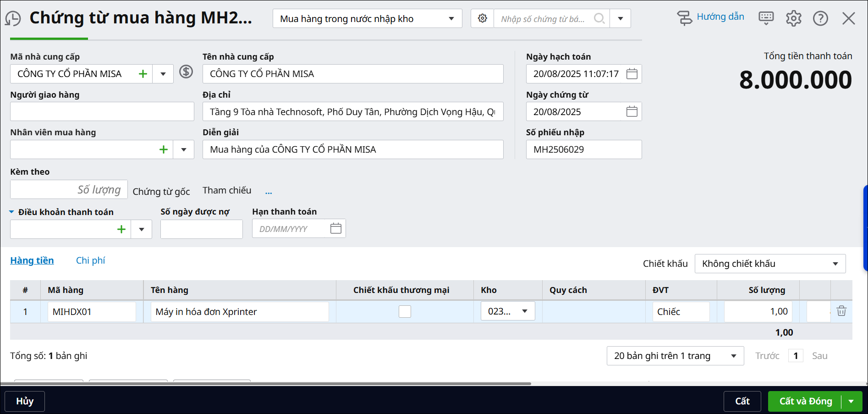
Task: Focus the Địa chỉ address field
Action: (353, 111)
